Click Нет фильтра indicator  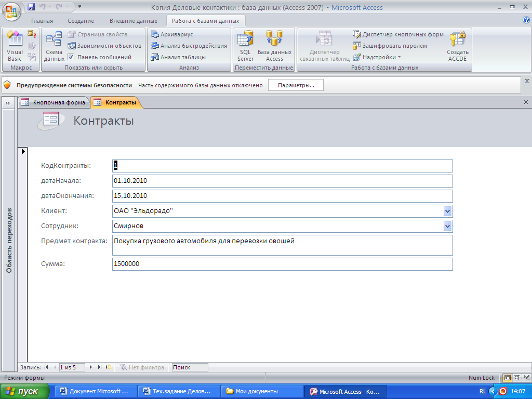[142, 367]
